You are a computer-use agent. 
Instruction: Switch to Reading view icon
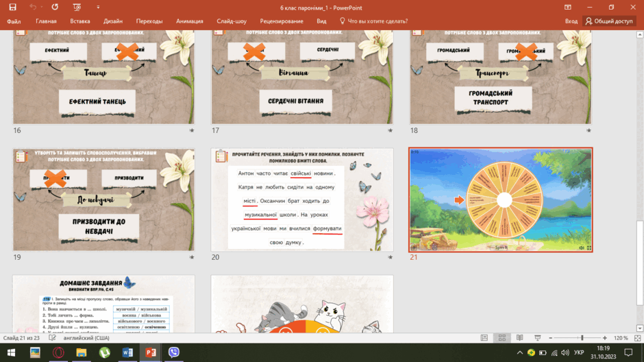click(519, 338)
